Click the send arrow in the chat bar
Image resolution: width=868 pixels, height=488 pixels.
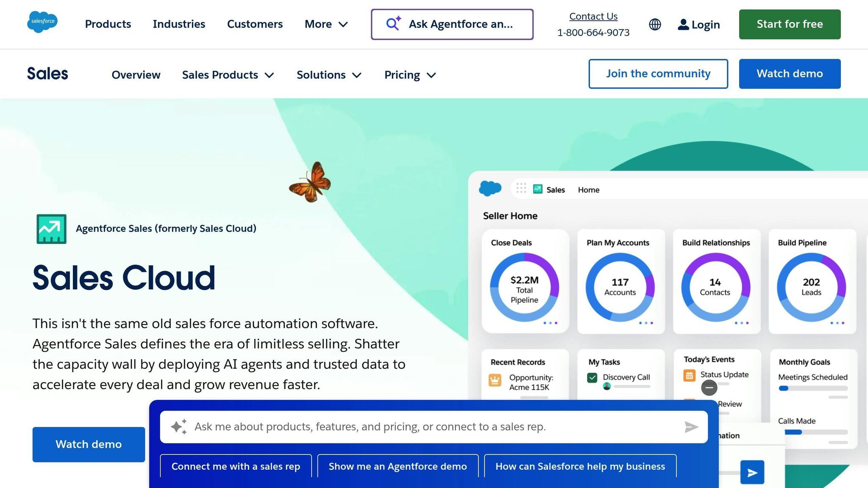pyautogui.click(x=691, y=427)
